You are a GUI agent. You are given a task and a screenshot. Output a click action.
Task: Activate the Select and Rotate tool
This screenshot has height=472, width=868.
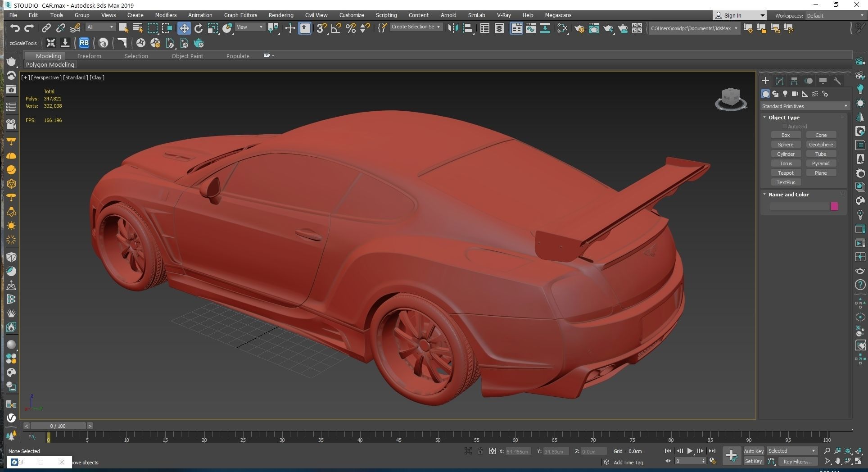199,28
